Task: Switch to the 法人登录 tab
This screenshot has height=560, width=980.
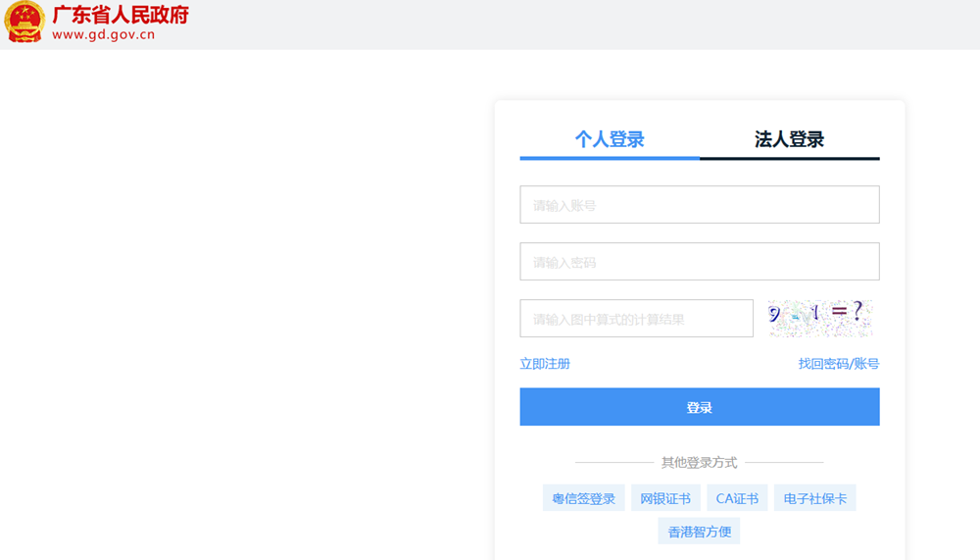Action: [x=789, y=139]
